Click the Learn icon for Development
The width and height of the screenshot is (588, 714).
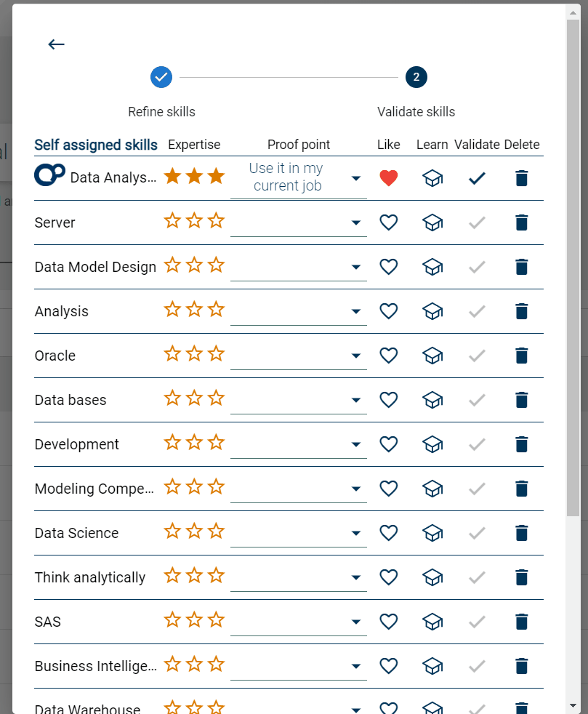pyautogui.click(x=432, y=444)
